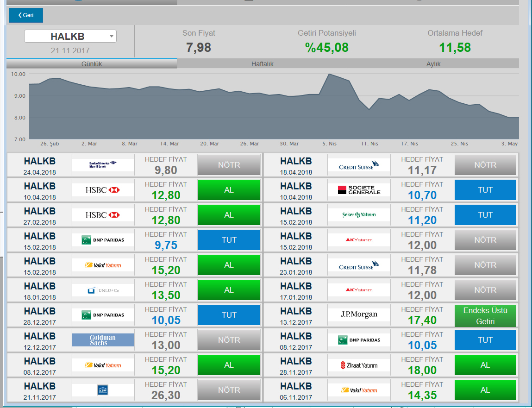
Task: Click TUT button for BNP Paribas 28.12.2017
Action: point(229,315)
